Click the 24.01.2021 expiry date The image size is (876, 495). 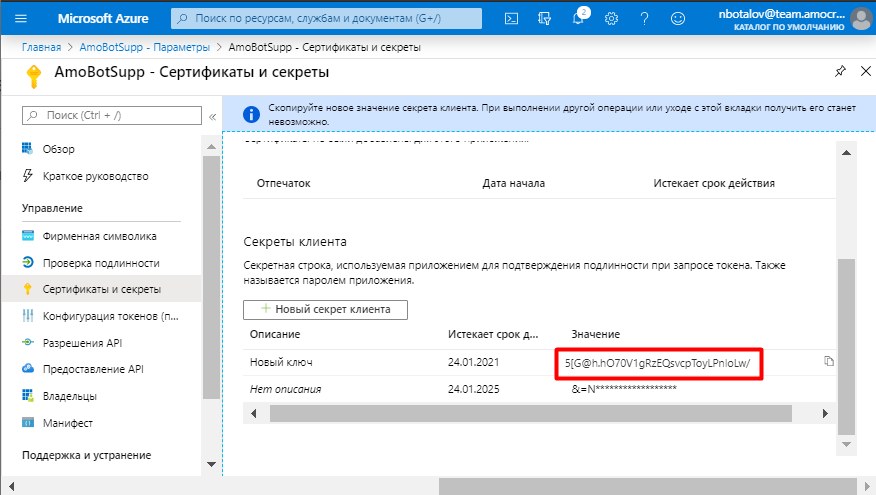473,362
